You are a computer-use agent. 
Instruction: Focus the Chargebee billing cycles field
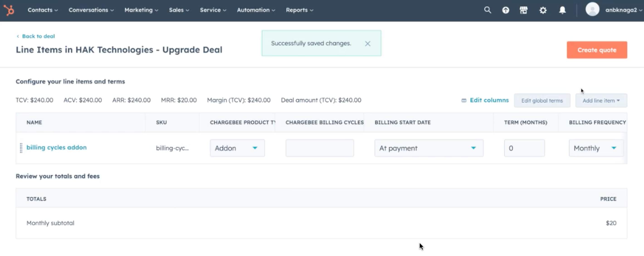pyautogui.click(x=320, y=148)
